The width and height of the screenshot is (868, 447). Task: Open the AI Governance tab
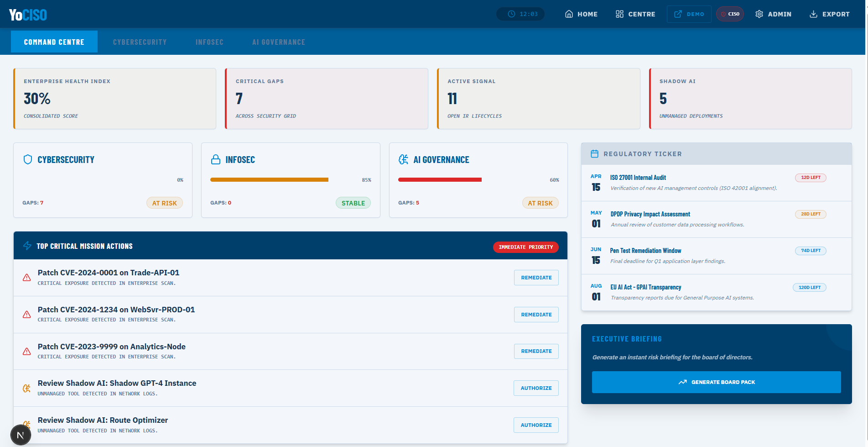(x=279, y=42)
